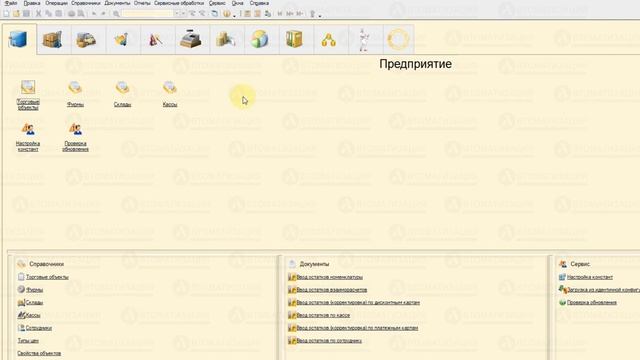Open the Типы цен link

coord(28,340)
